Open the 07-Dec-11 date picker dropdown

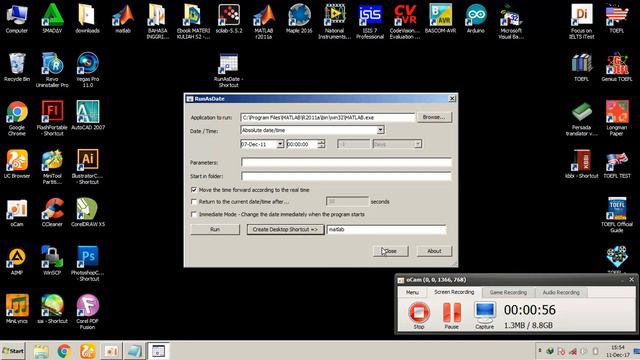(x=280, y=144)
